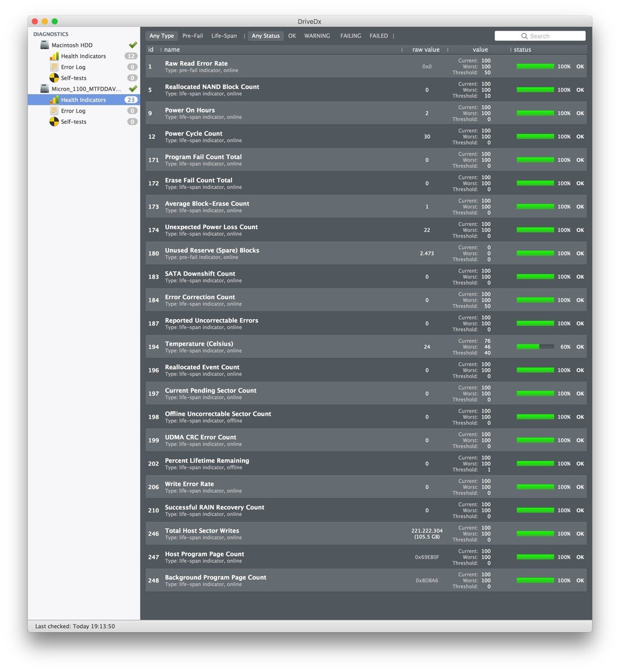Select Offline Uncorrectable Sector Count row
620x672 pixels.
(366, 417)
